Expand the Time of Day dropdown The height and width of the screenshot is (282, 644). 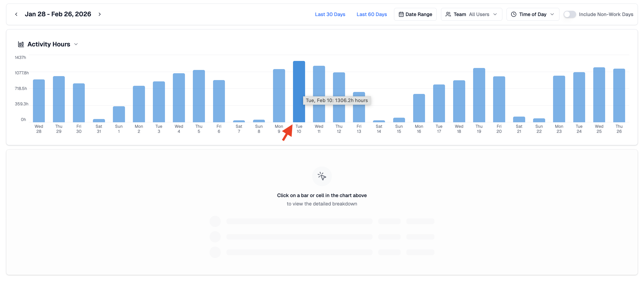[532, 14]
